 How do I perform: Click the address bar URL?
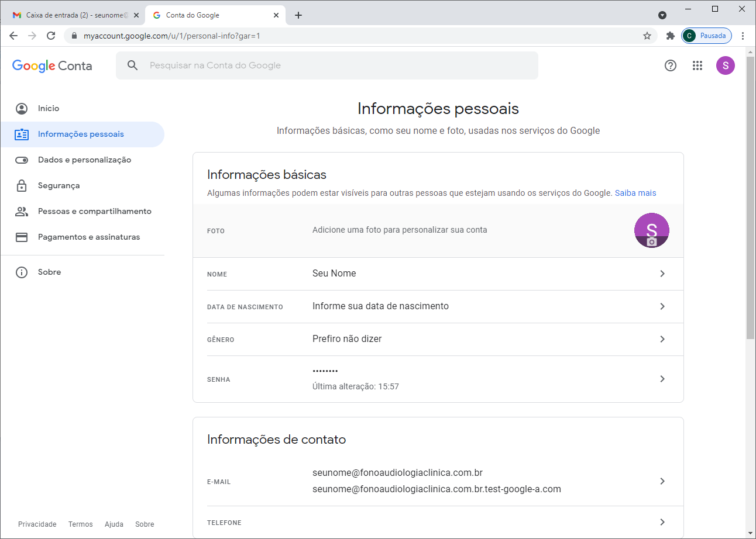171,36
